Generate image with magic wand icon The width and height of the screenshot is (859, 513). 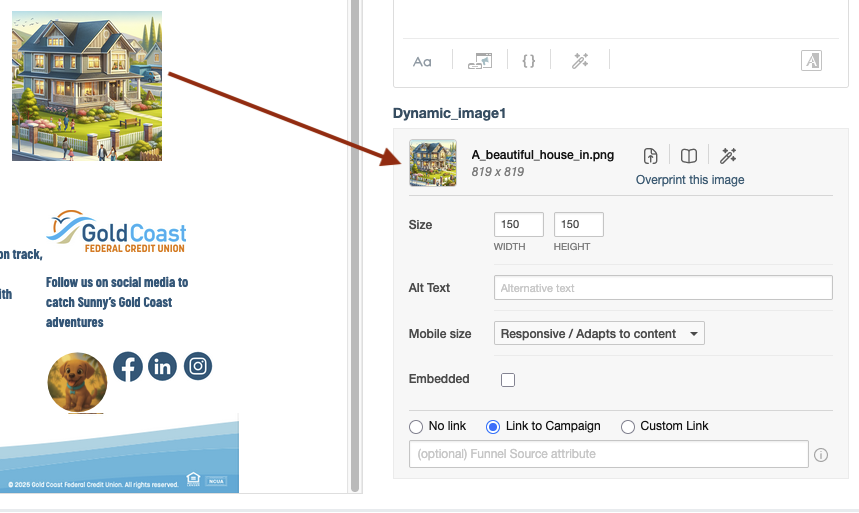pyautogui.click(x=728, y=156)
